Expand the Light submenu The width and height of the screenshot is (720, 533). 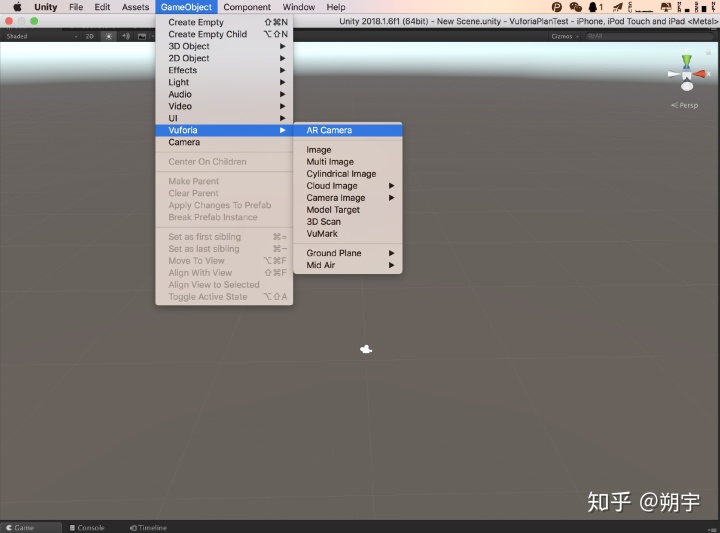point(224,82)
